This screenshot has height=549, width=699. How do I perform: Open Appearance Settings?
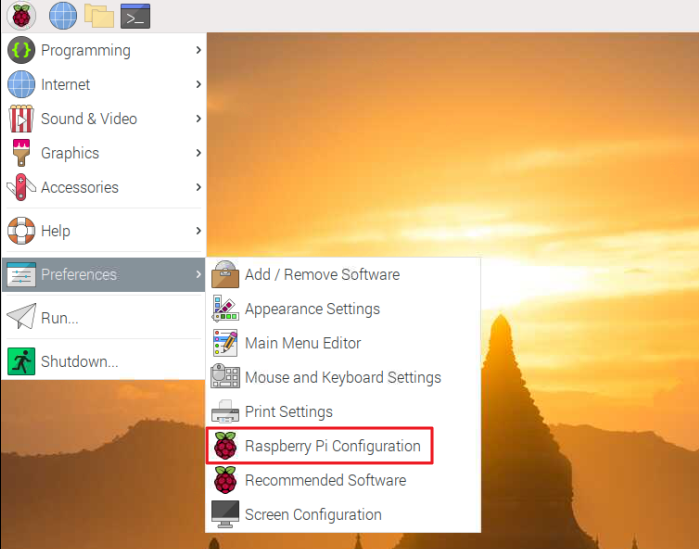coord(343,308)
